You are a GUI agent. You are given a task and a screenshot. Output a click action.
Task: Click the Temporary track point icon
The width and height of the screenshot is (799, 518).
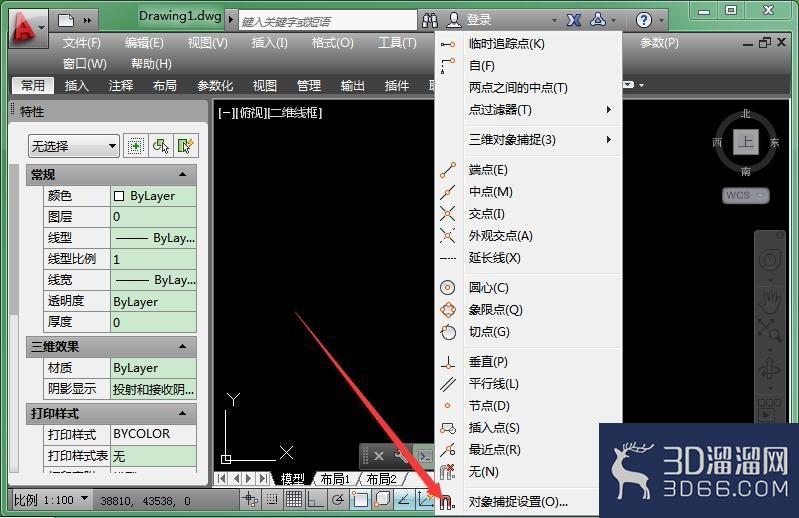447,44
